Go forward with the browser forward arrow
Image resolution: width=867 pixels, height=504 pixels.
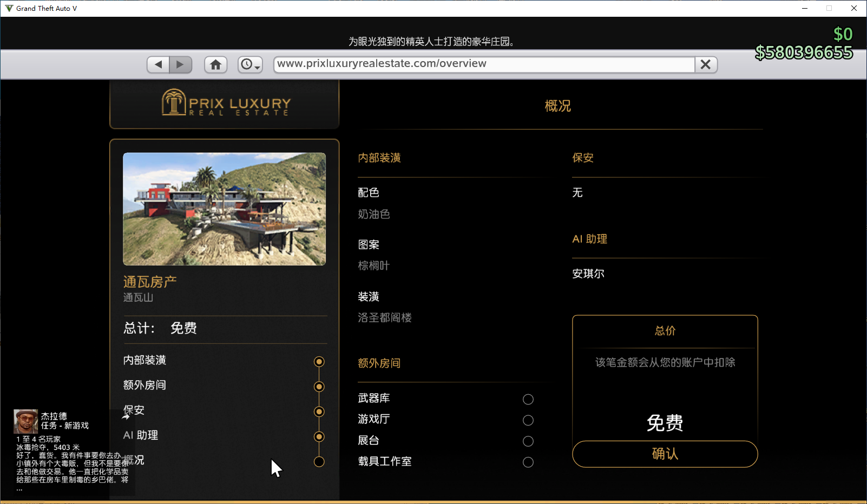[x=181, y=65]
